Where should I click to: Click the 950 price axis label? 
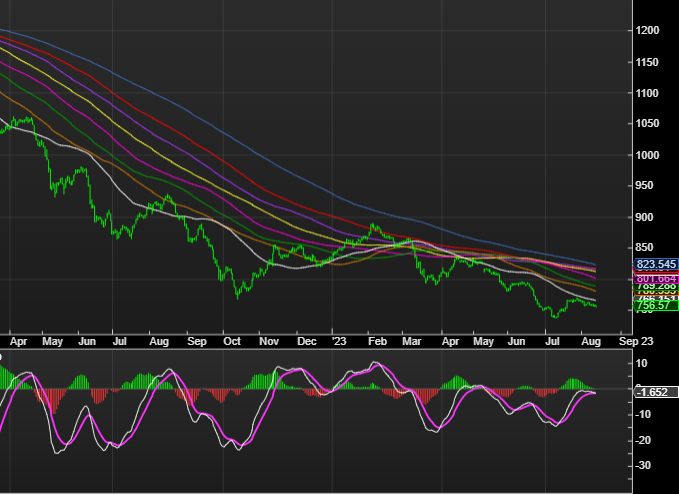(644, 186)
